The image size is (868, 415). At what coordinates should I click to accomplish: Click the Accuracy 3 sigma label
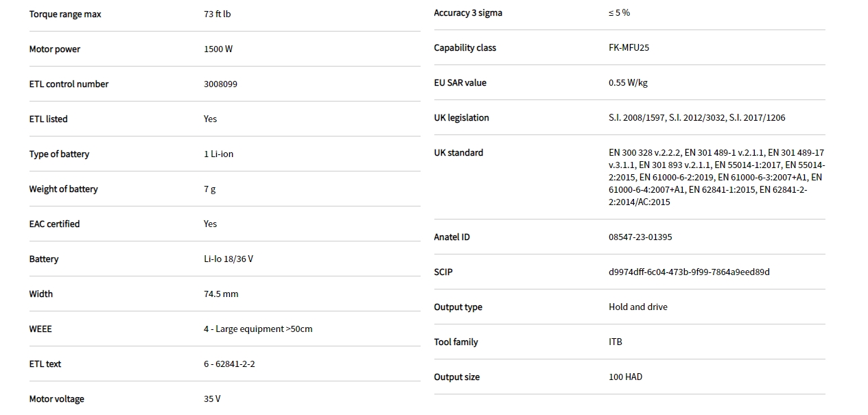tap(468, 13)
